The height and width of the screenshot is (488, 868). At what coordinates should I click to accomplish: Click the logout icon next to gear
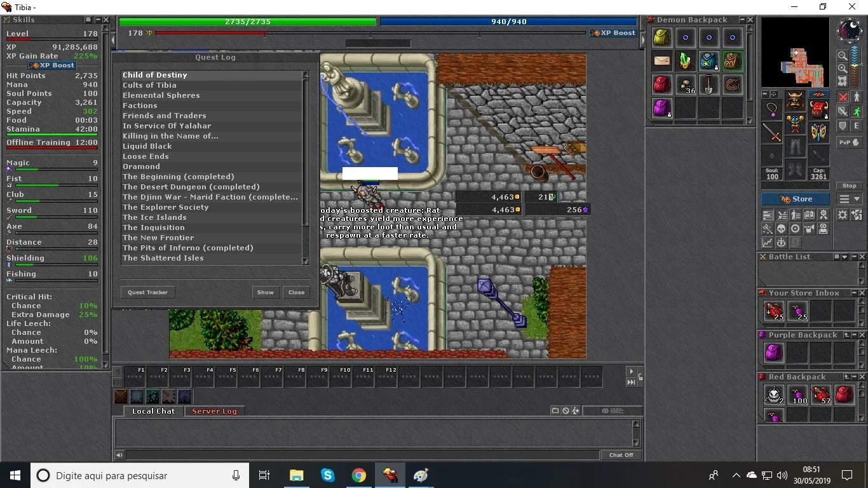pyautogui.click(x=857, y=213)
